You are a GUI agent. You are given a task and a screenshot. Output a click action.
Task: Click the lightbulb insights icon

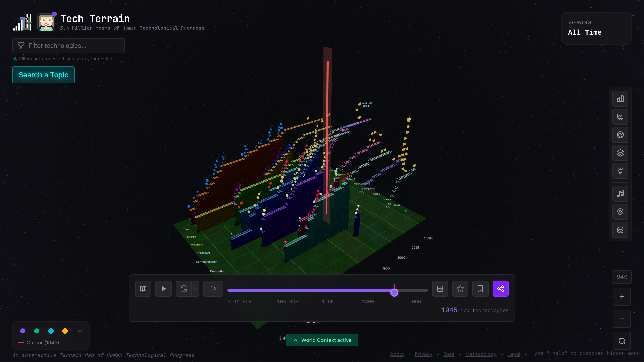[x=620, y=171]
